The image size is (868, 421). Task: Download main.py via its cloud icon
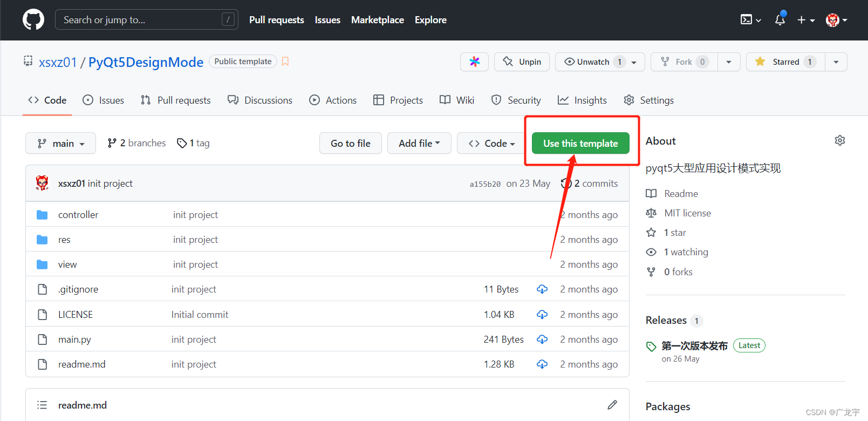point(542,339)
